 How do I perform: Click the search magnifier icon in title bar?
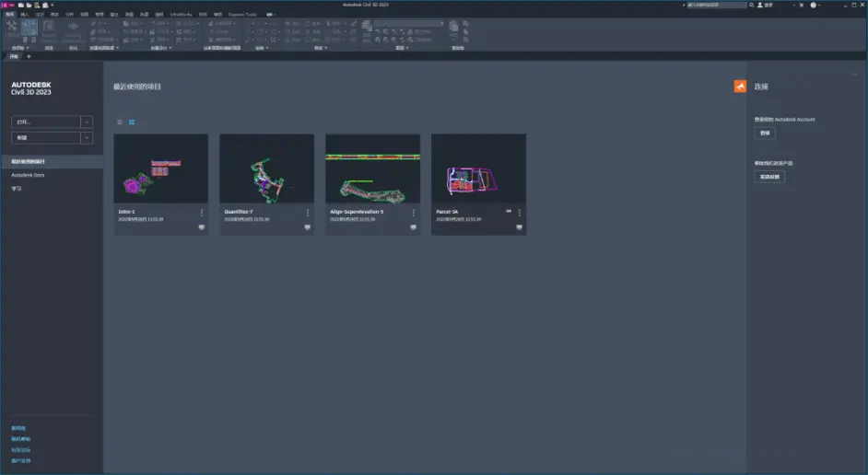pyautogui.click(x=753, y=5)
